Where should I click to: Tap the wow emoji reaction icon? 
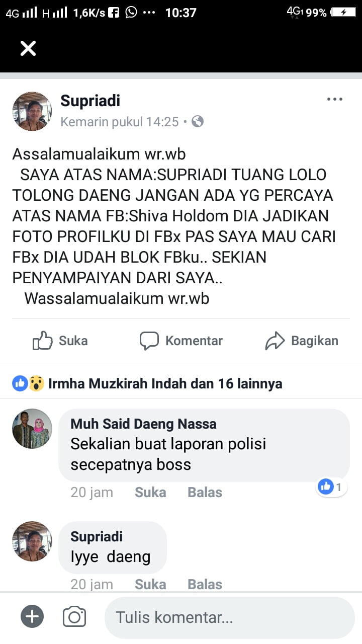tap(36, 384)
